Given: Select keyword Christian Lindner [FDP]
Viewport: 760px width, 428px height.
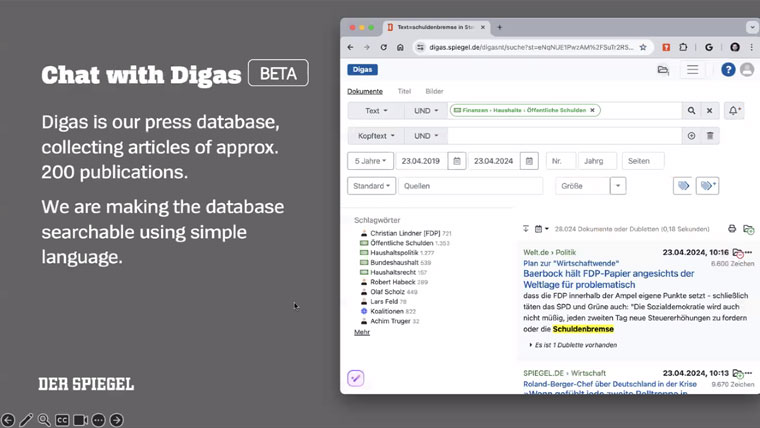Looking at the screenshot, I should pyautogui.click(x=405, y=233).
